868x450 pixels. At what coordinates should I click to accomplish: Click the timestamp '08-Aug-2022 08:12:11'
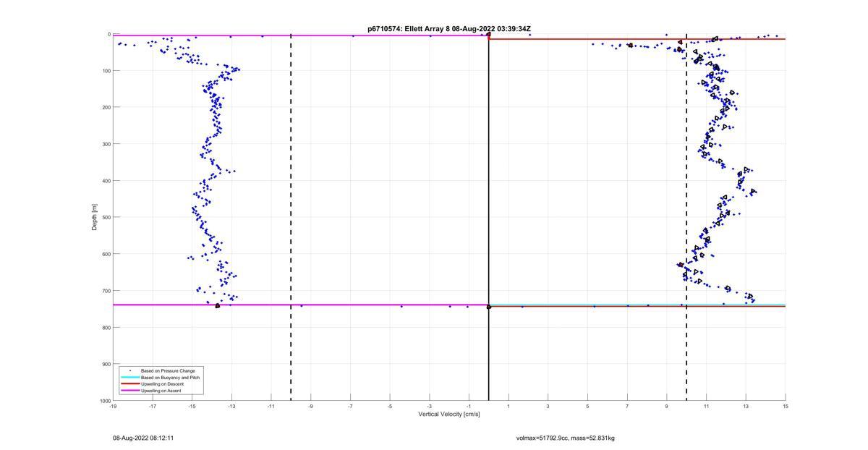pyautogui.click(x=143, y=438)
